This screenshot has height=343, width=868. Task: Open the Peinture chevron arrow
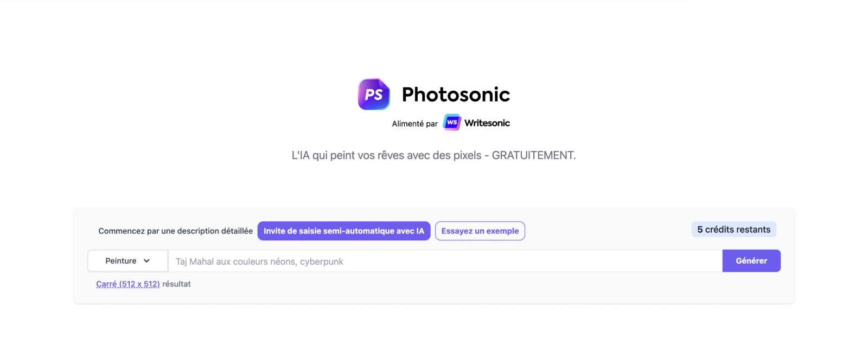point(147,261)
